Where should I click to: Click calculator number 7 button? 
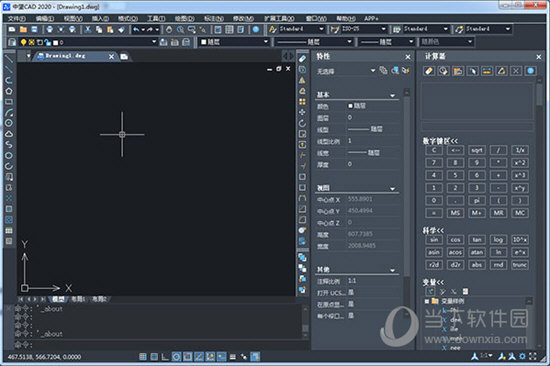point(434,162)
